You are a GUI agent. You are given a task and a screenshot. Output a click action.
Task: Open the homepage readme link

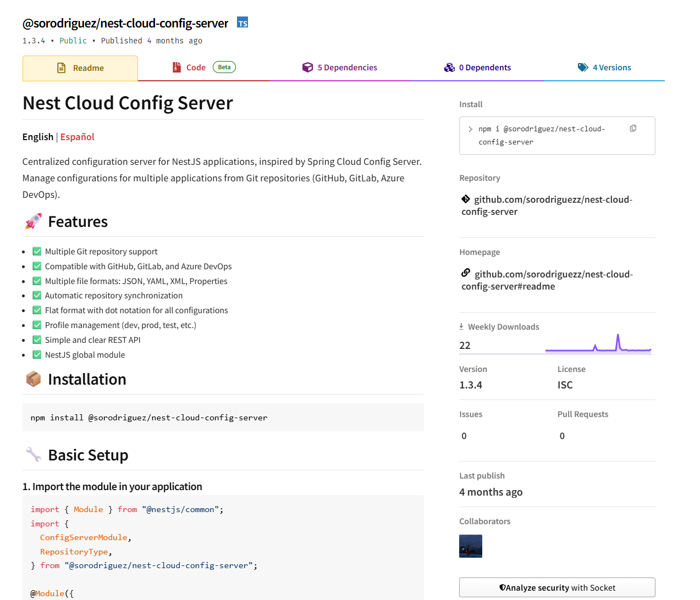tap(547, 280)
